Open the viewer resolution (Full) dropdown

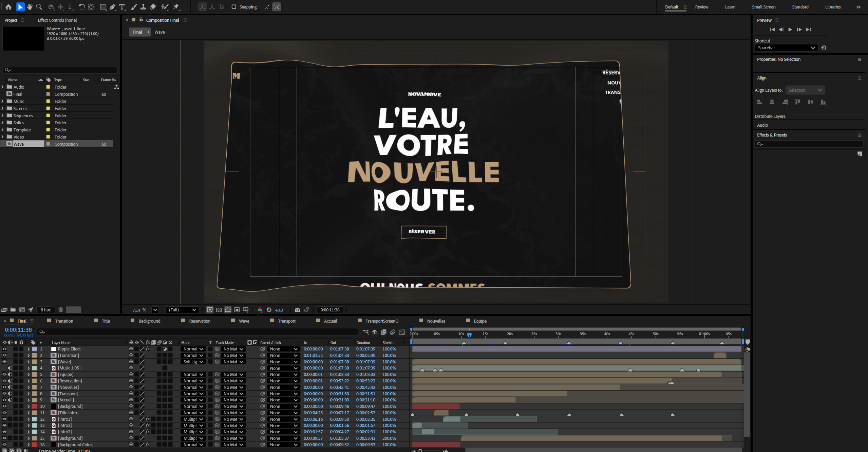pos(183,310)
